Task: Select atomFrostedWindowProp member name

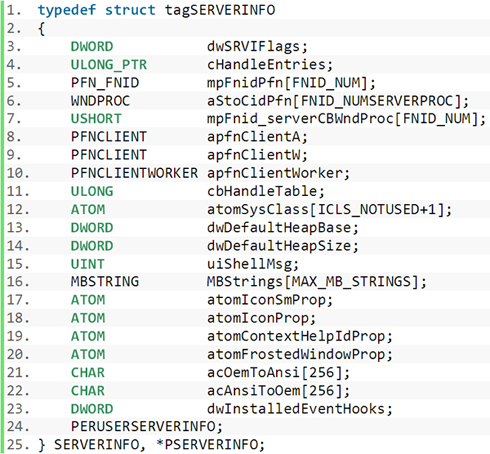Action: click(x=296, y=354)
